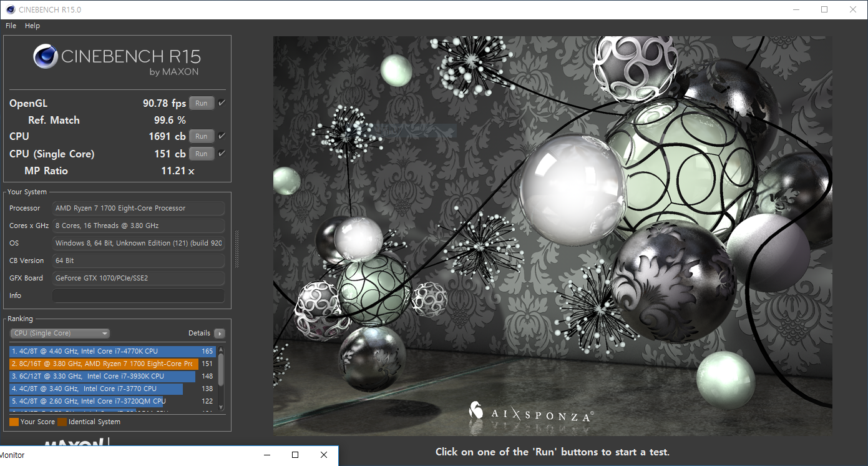This screenshot has width=868, height=466.
Task: Toggle the CPU (Single Core) checkbox
Action: 222,154
